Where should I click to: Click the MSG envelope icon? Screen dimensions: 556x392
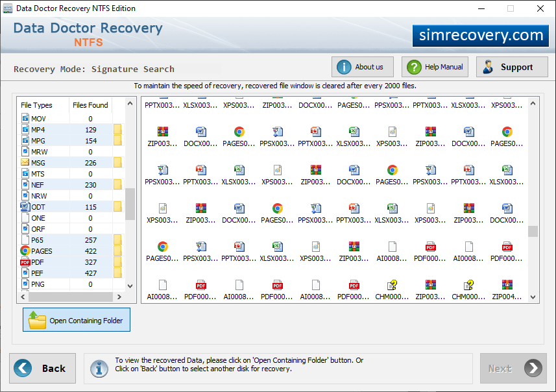(x=25, y=162)
